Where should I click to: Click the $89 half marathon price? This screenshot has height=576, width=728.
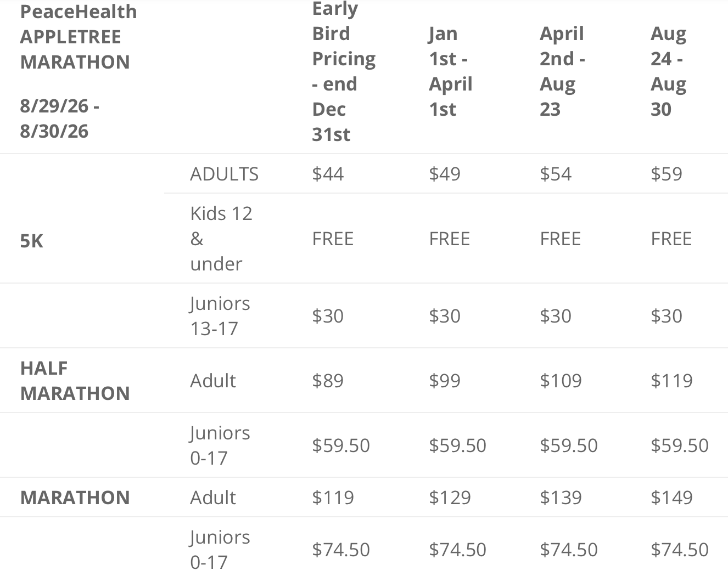328,381
